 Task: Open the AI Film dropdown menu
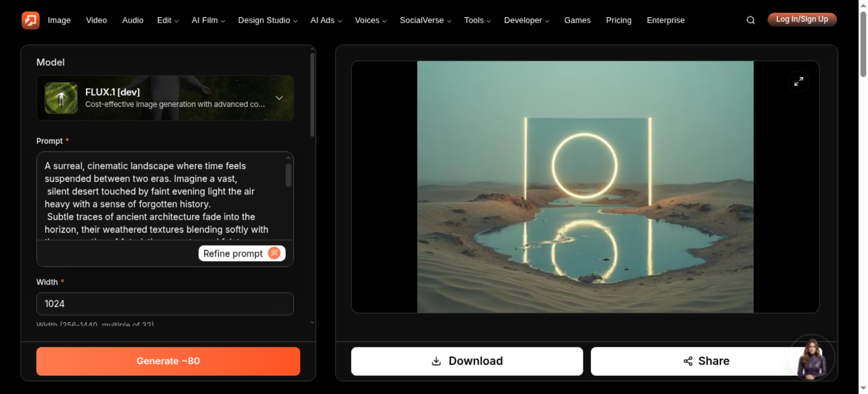(x=208, y=20)
